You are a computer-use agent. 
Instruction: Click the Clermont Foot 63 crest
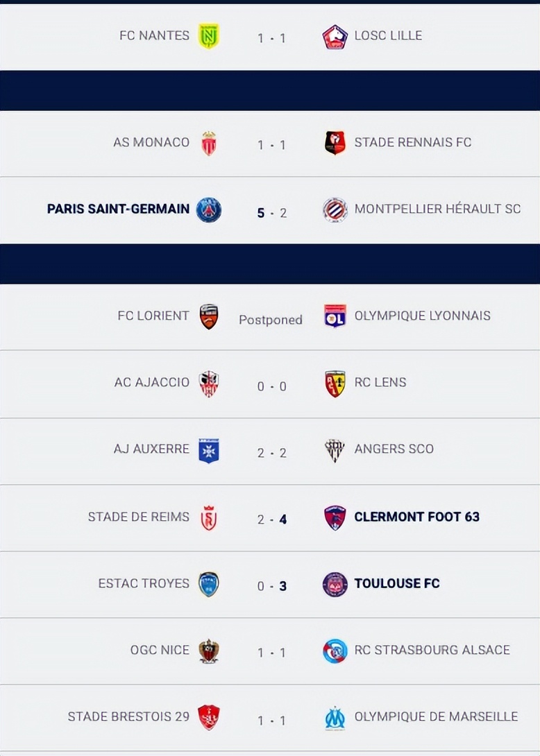coord(335,517)
